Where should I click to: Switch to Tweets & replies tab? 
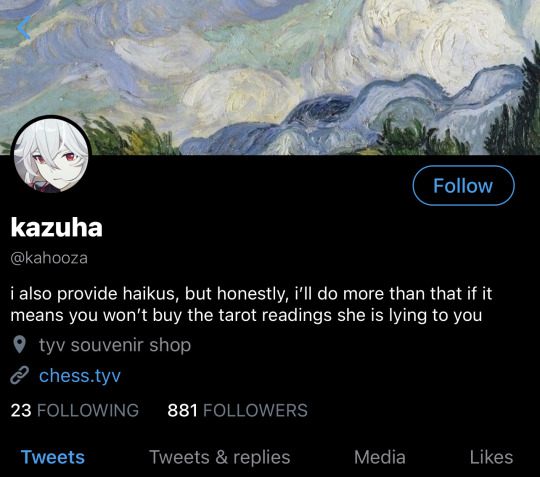coord(220,457)
